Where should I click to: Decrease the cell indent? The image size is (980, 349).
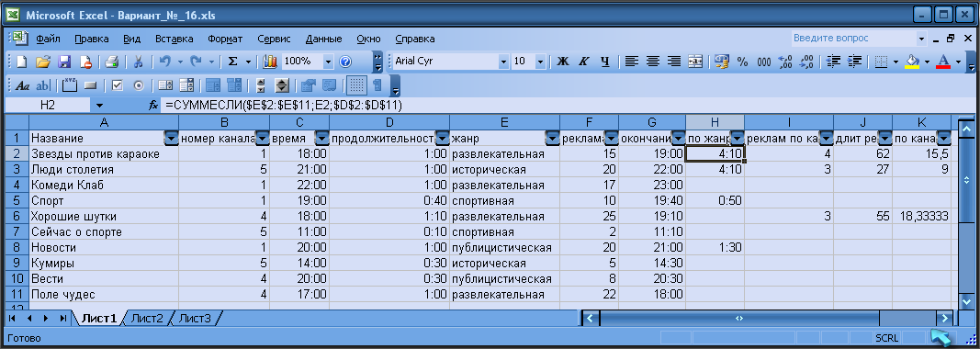coord(832,62)
